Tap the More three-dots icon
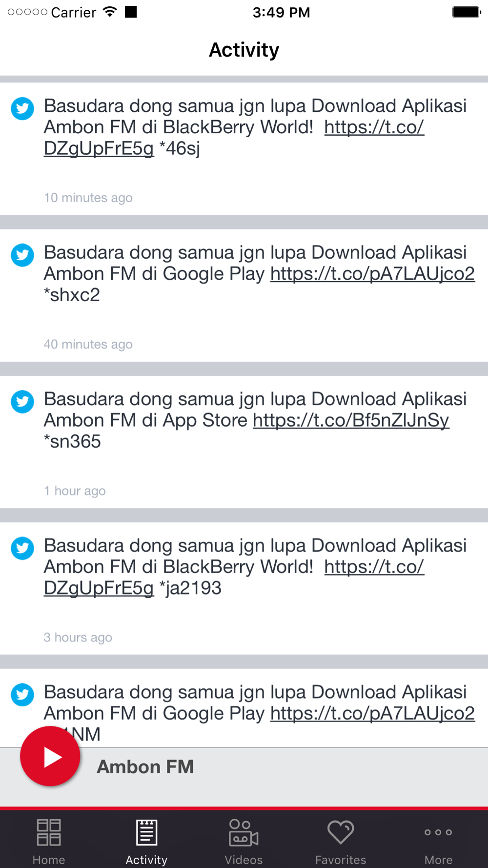The width and height of the screenshot is (488, 868). click(x=438, y=832)
